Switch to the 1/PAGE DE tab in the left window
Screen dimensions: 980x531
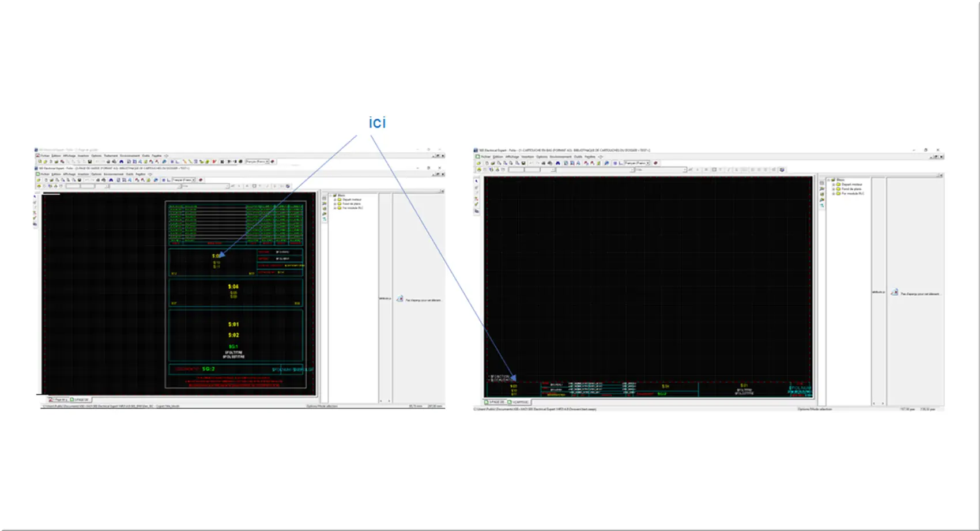[80, 400]
